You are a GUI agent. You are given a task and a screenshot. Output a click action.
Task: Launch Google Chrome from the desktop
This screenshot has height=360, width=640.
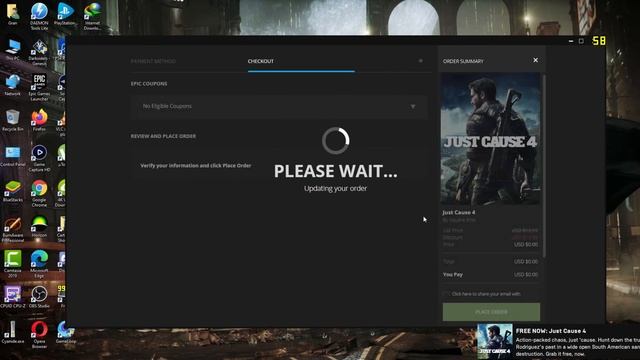[x=39, y=193]
